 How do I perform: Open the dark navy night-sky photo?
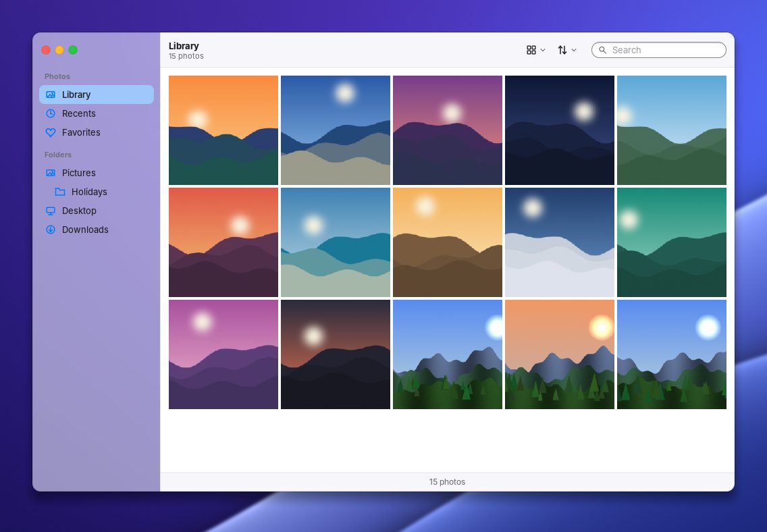[560, 130]
